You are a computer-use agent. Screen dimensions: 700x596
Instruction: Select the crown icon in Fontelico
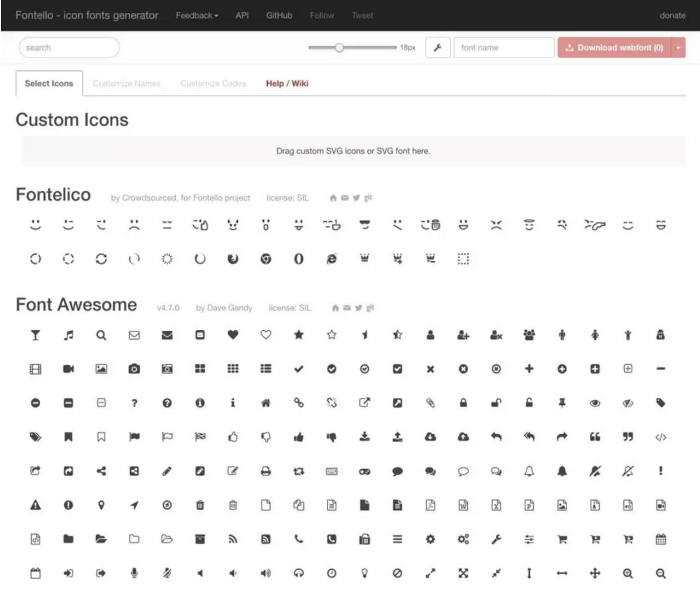tap(365, 259)
